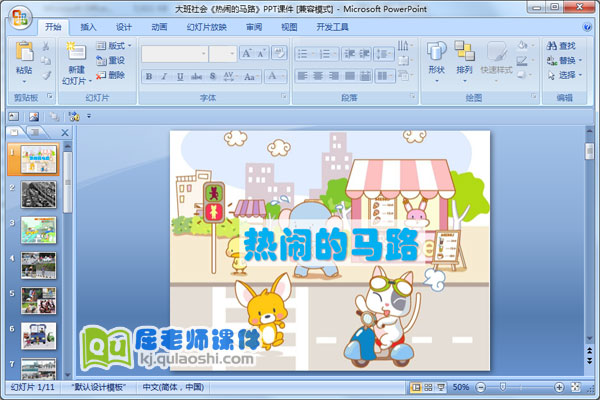Open the font name combo box
Viewport: 600px width, 400px height.
click(x=174, y=54)
